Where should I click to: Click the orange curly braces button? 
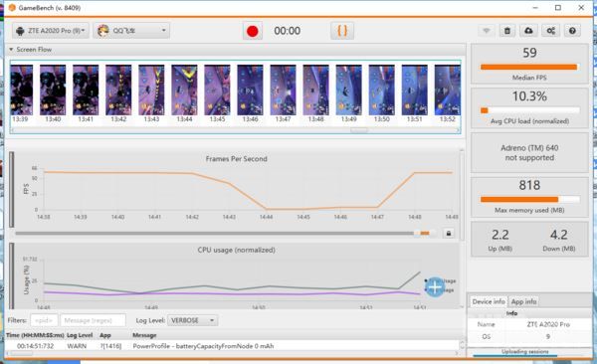click(342, 31)
